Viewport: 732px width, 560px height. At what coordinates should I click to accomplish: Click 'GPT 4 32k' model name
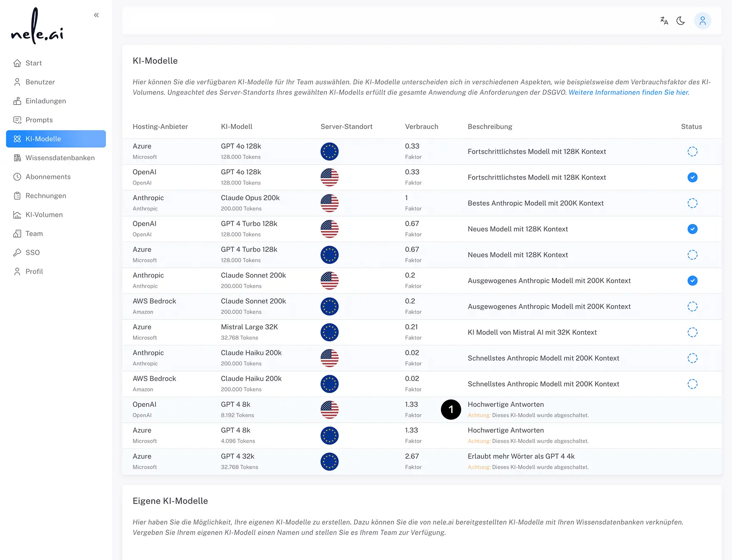point(238,456)
